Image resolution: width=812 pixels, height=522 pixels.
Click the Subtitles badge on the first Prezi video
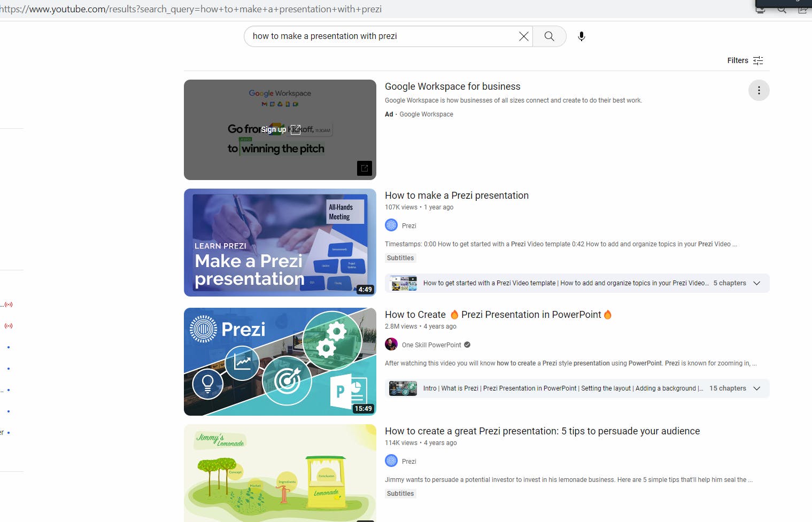coord(400,258)
